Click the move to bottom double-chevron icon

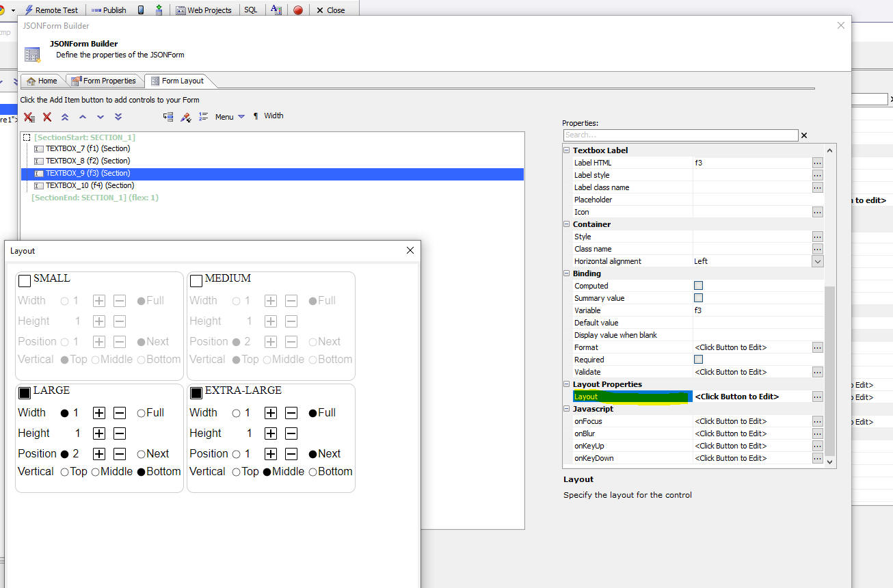(x=118, y=118)
